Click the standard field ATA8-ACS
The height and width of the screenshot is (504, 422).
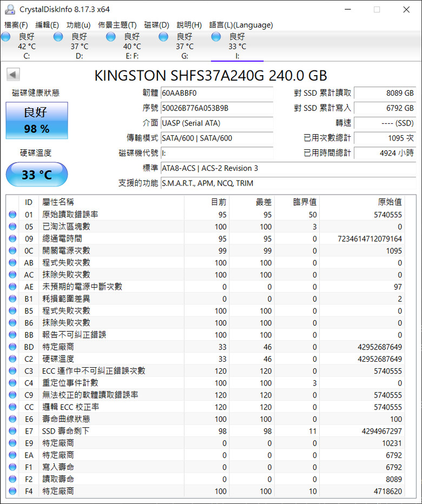pos(288,168)
